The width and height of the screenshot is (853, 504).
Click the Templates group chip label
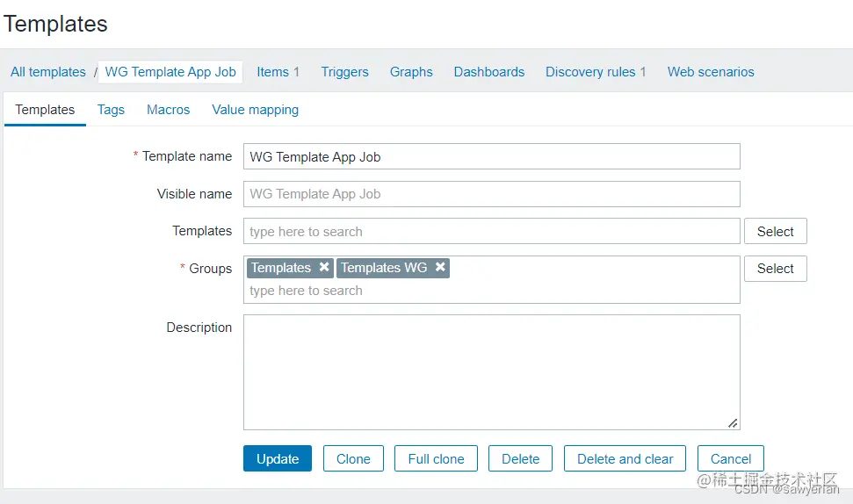[281, 268]
